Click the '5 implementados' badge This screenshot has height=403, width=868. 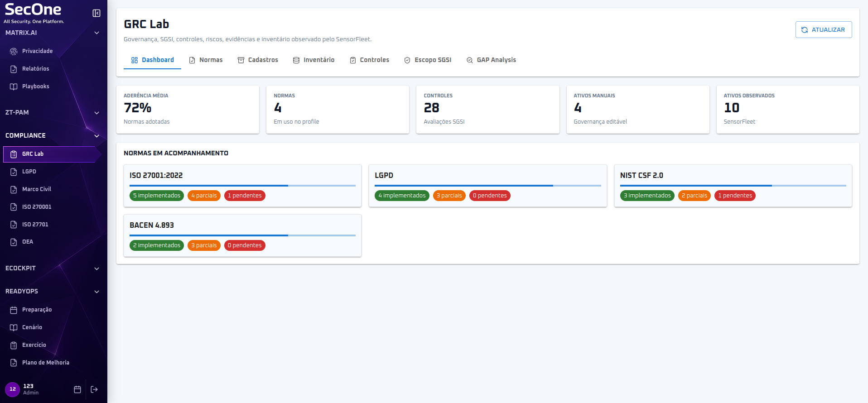coord(157,196)
